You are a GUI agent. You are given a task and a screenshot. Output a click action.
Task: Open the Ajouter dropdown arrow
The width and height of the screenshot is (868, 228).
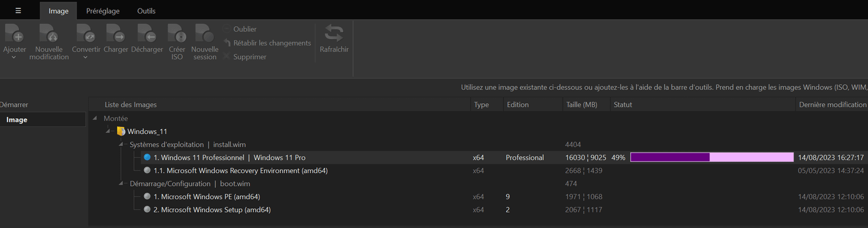[x=14, y=57]
